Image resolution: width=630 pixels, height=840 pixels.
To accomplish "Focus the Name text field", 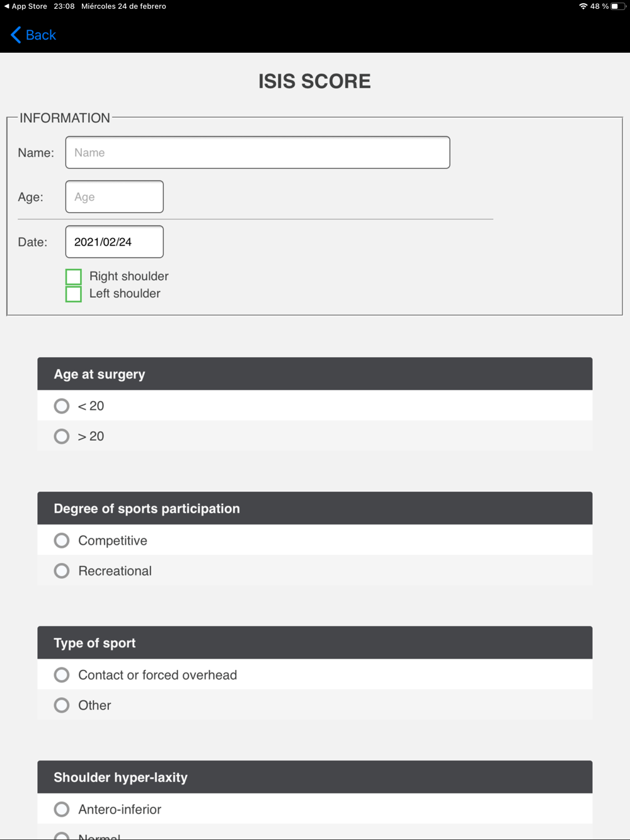I will tap(258, 152).
